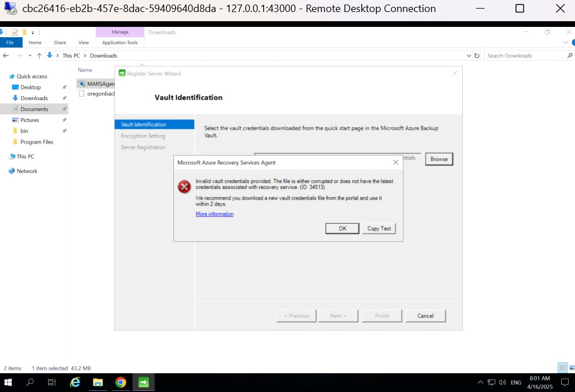Open Documents in the navigation pane
Image resolution: width=575 pixels, height=392 pixels.
point(34,109)
